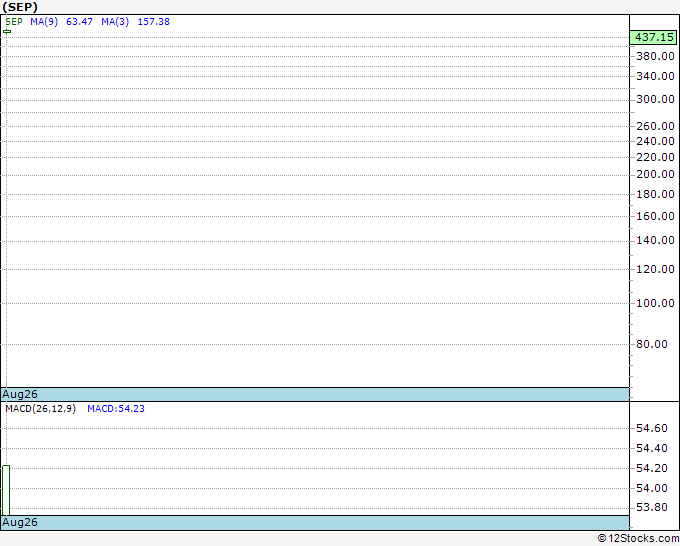The width and height of the screenshot is (680, 546).
Task: Click the 100.00 price axis label
Action: 655,303
